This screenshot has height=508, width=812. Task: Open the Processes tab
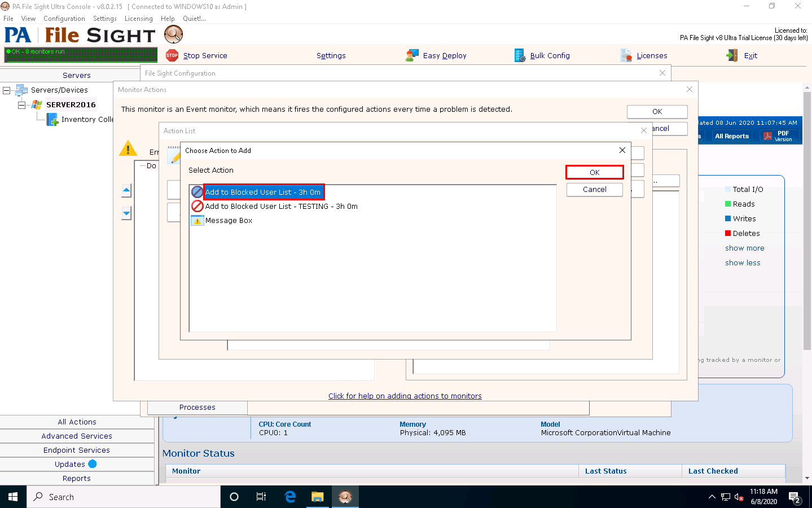pos(197,407)
